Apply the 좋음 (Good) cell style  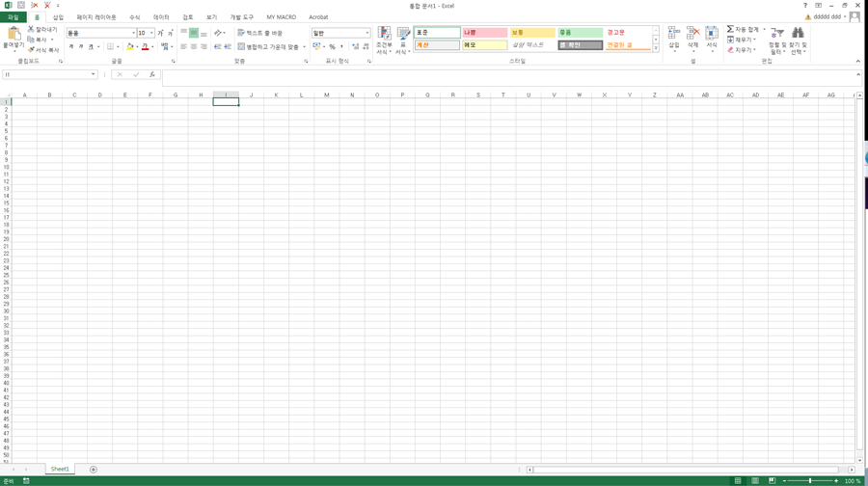(581, 33)
